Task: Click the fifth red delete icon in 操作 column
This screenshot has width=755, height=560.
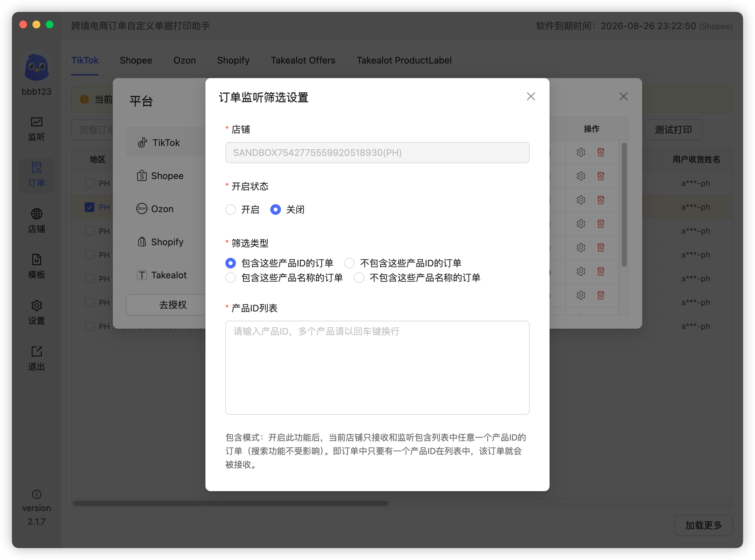Action: (600, 248)
